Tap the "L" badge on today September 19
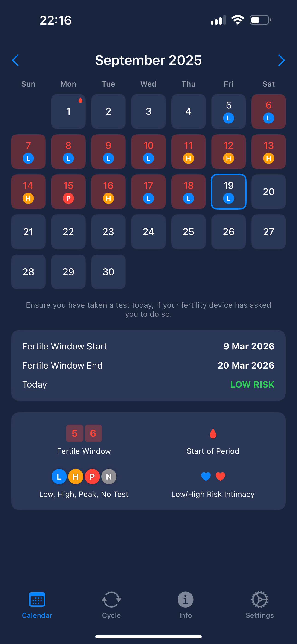This screenshot has width=297, height=644. pyautogui.click(x=228, y=198)
